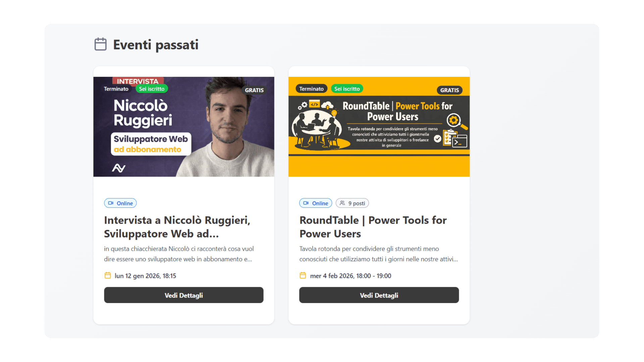Click the calendar icon next to mer 4 feb 2026
This screenshot has width=644, height=362.
point(303,276)
